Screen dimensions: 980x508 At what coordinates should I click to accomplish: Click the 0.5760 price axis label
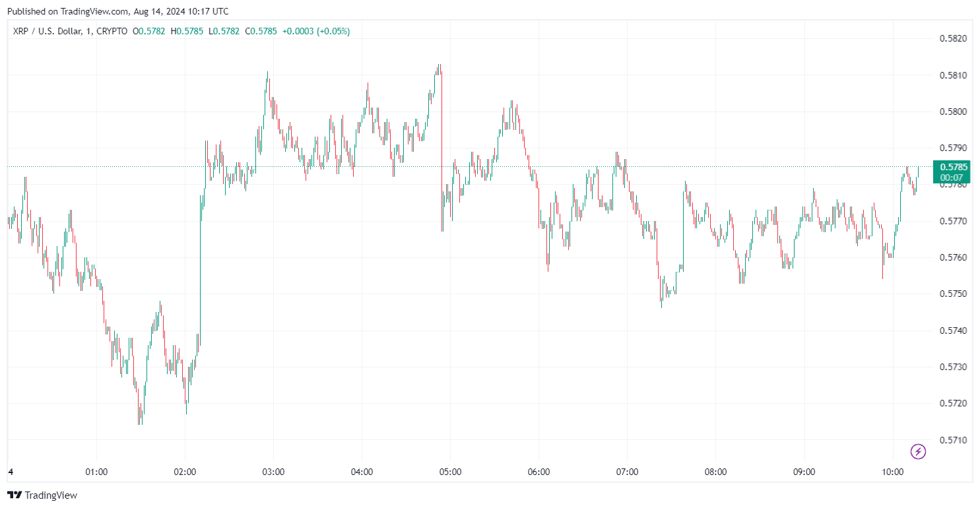point(953,257)
